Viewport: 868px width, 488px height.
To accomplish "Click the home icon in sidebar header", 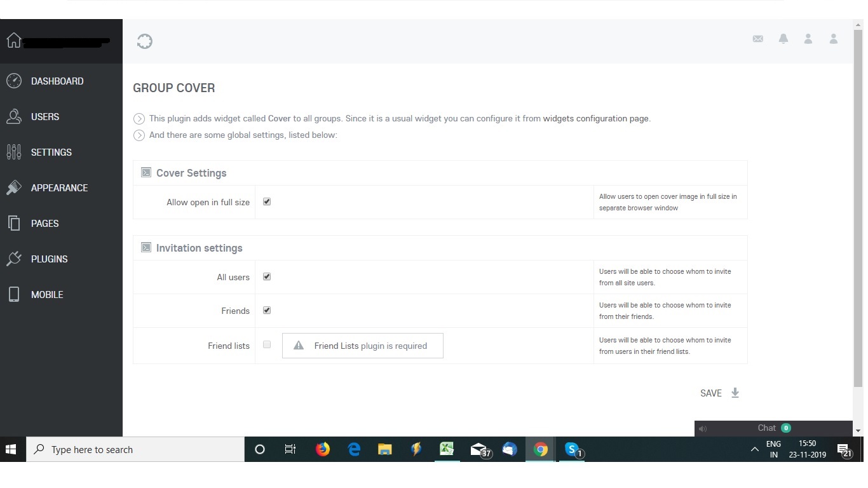I will coord(14,41).
